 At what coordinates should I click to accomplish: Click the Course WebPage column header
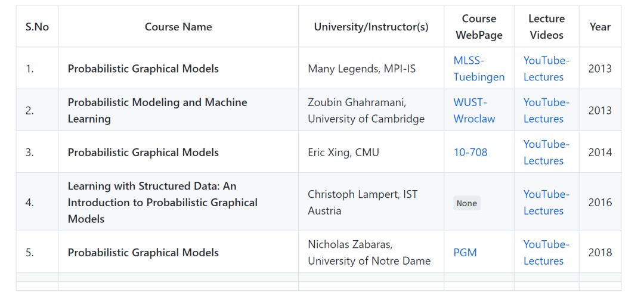point(479,27)
